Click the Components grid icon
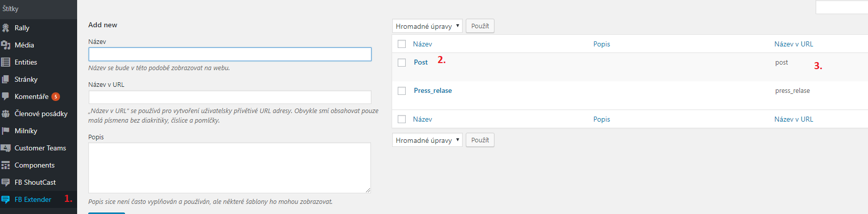 pos(6,166)
